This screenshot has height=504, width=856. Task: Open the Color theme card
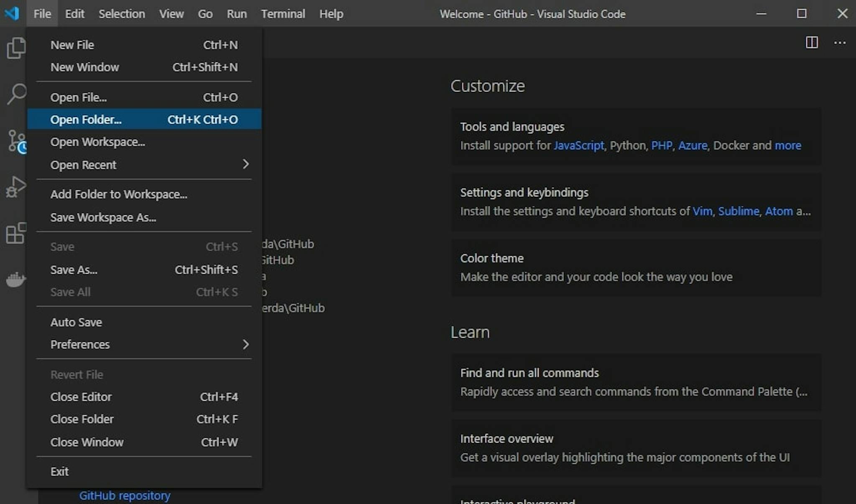pos(636,267)
